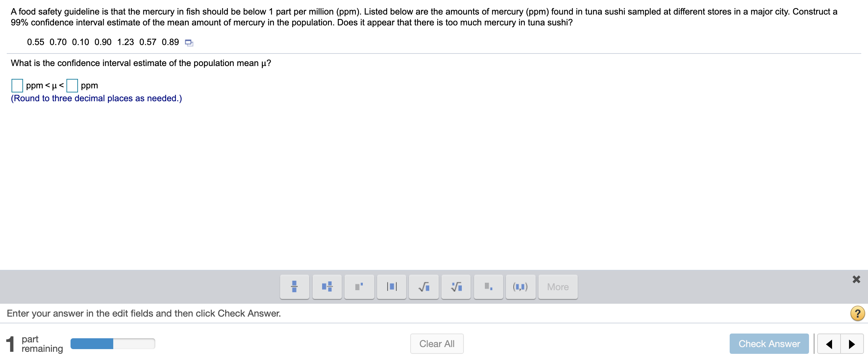868x364 pixels.
Task: Click the Check Answer button
Action: tap(769, 343)
